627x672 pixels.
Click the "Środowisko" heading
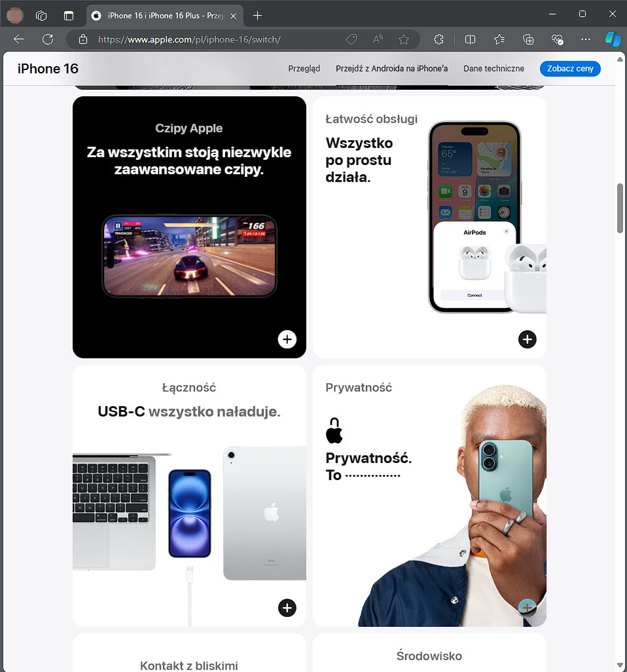point(429,656)
